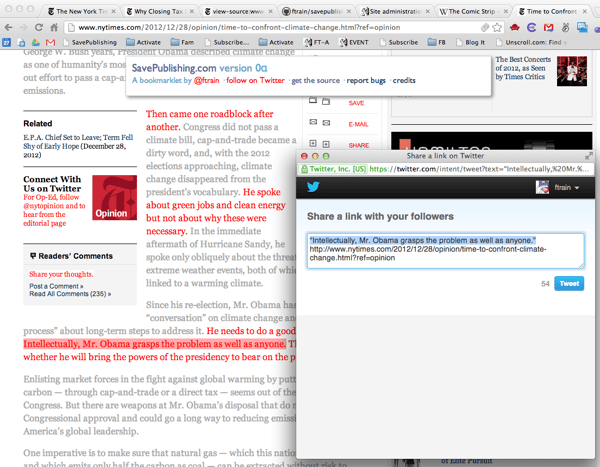Click Read All Comments (235) link
Viewport: 600px width, 467px height.
(68, 294)
